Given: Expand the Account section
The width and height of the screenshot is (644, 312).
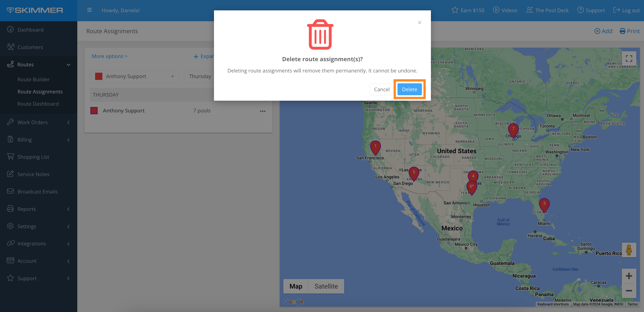Looking at the screenshot, I should tap(38, 261).
